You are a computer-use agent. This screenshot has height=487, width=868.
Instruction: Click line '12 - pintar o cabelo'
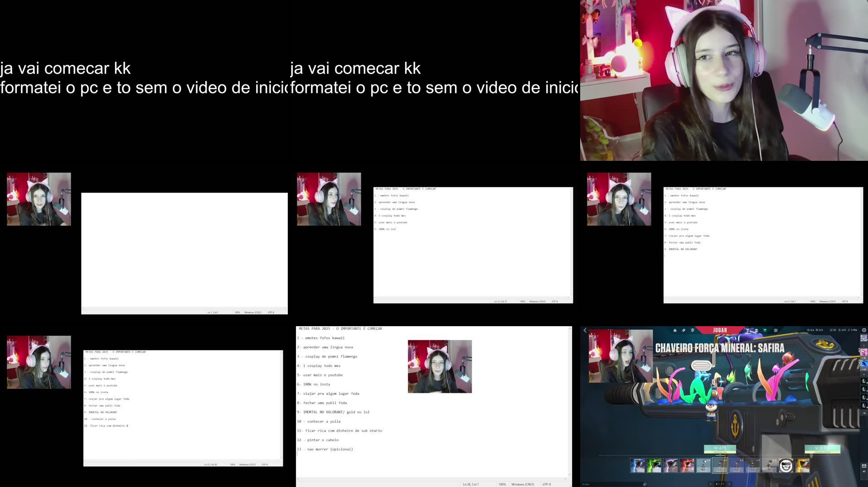pyautogui.click(x=317, y=440)
